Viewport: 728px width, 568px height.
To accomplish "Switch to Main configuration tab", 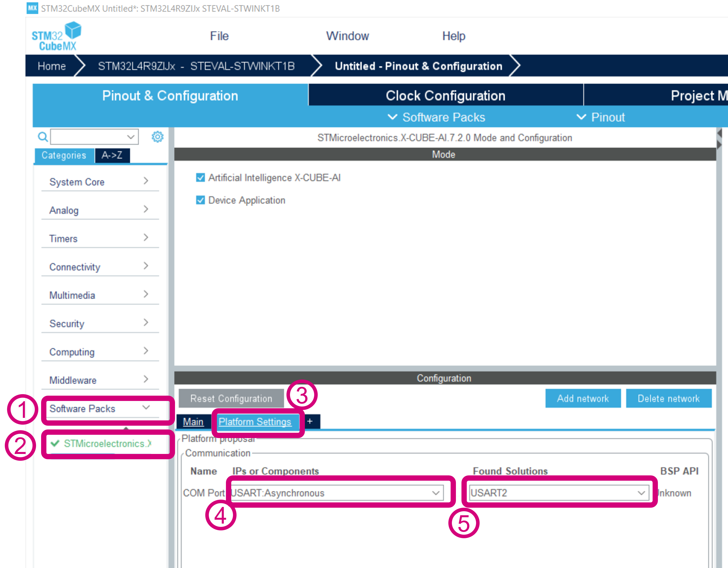I will tap(197, 422).
